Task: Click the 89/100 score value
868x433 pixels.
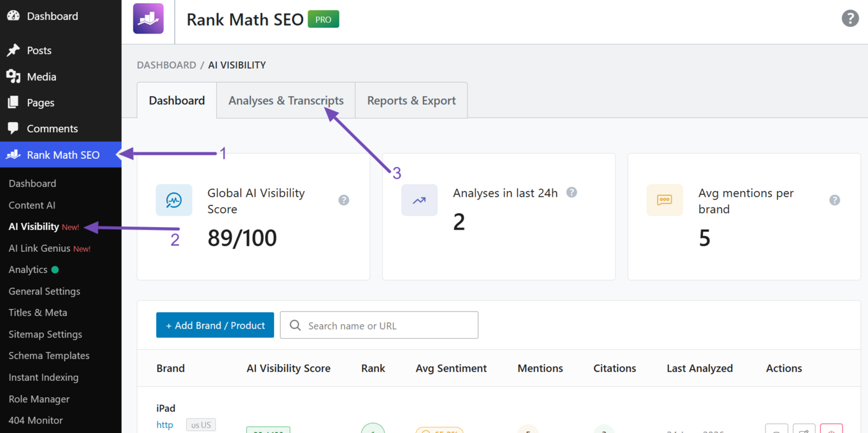Action: tap(242, 238)
